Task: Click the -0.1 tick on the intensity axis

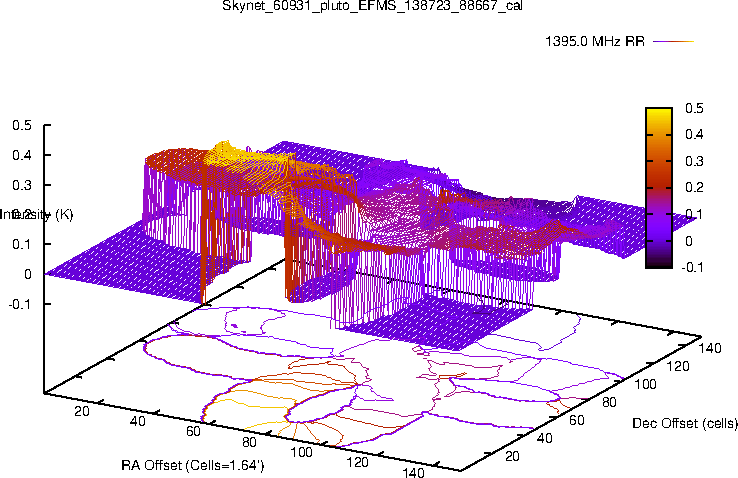Action: pos(20,304)
